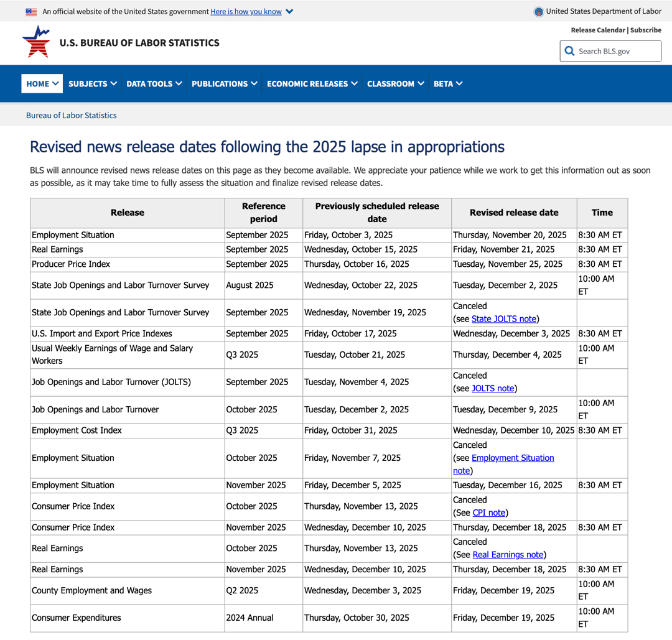Image resolution: width=672 pixels, height=640 pixels.
Task: Click the Subscribe link
Action: pos(645,30)
